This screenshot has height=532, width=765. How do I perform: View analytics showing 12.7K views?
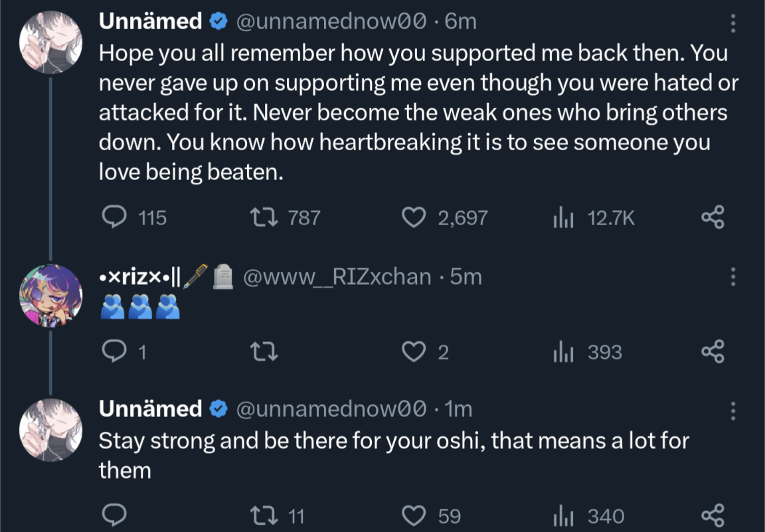[x=563, y=217]
